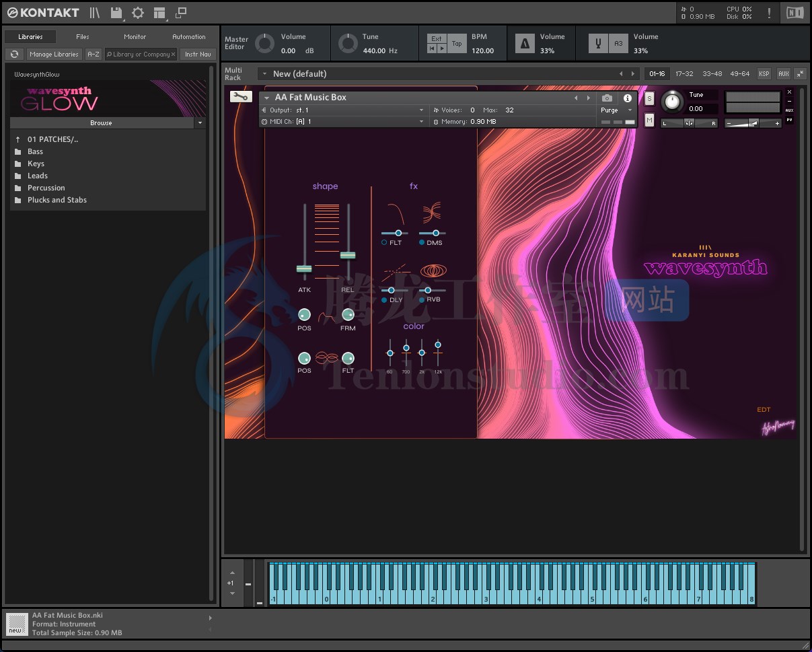Click the EDT button on instrument
This screenshot has width=812, height=652.
click(764, 410)
